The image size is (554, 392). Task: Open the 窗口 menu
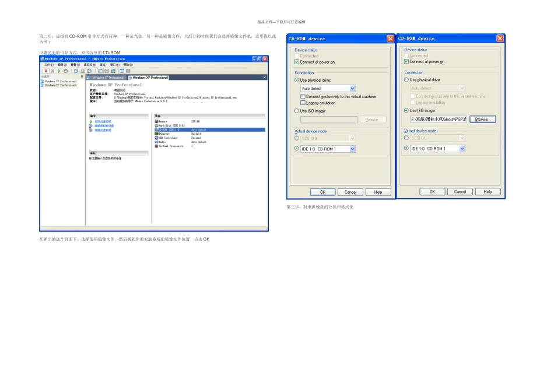[115, 65]
